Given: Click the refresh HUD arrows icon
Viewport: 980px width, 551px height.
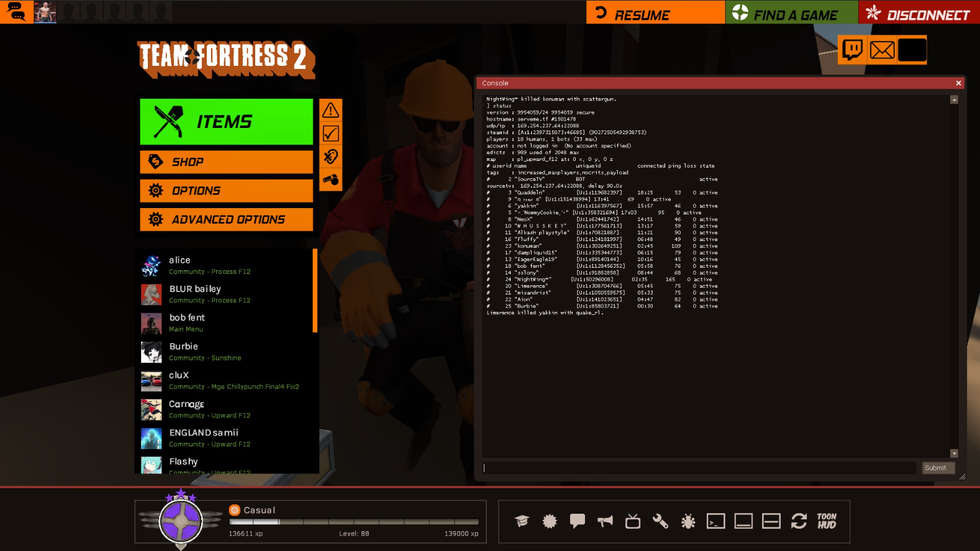Looking at the screenshot, I should [799, 521].
